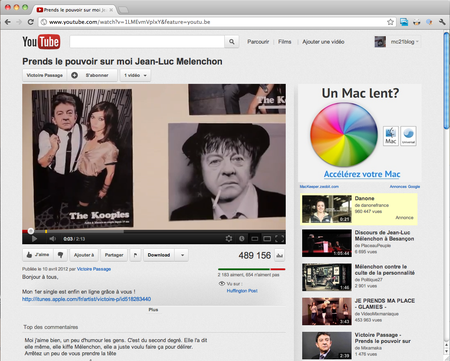The height and width of the screenshot is (361, 450).
Task: Enter fullscreen mode icon
Action: [x=279, y=239]
